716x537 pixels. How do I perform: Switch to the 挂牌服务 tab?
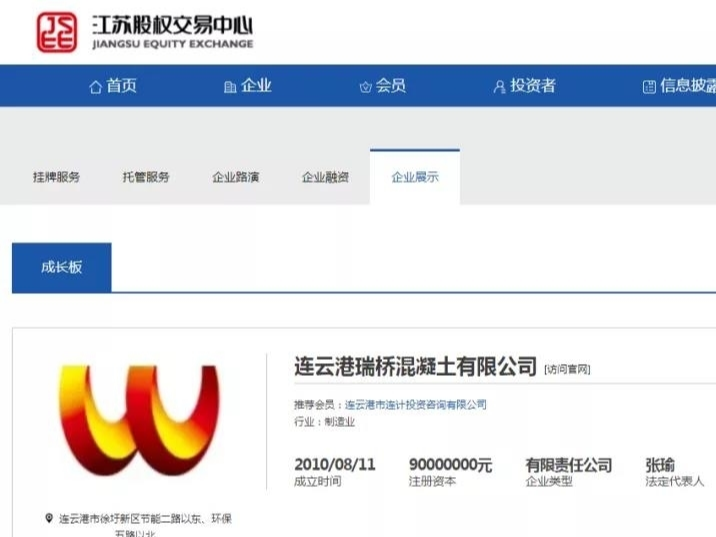click(x=57, y=177)
